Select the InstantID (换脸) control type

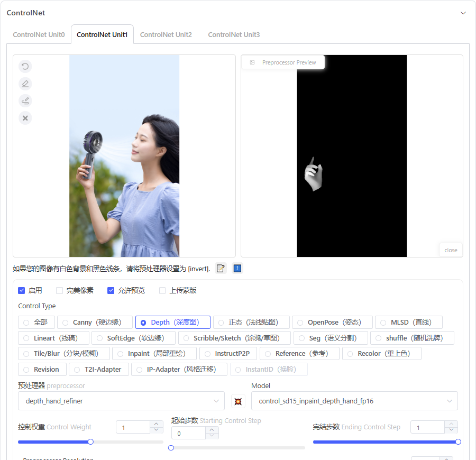click(269, 369)
